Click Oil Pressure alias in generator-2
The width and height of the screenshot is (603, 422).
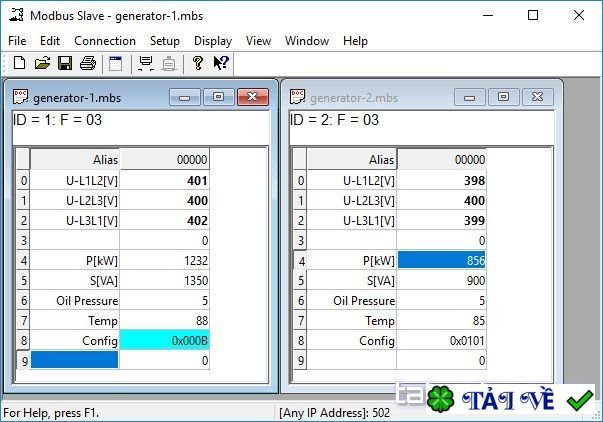[352, 300]
